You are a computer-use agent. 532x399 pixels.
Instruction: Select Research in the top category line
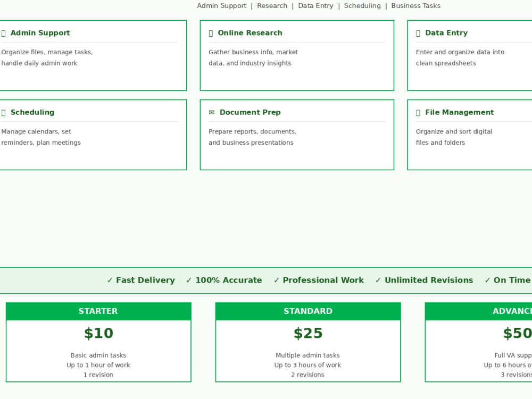272,6
